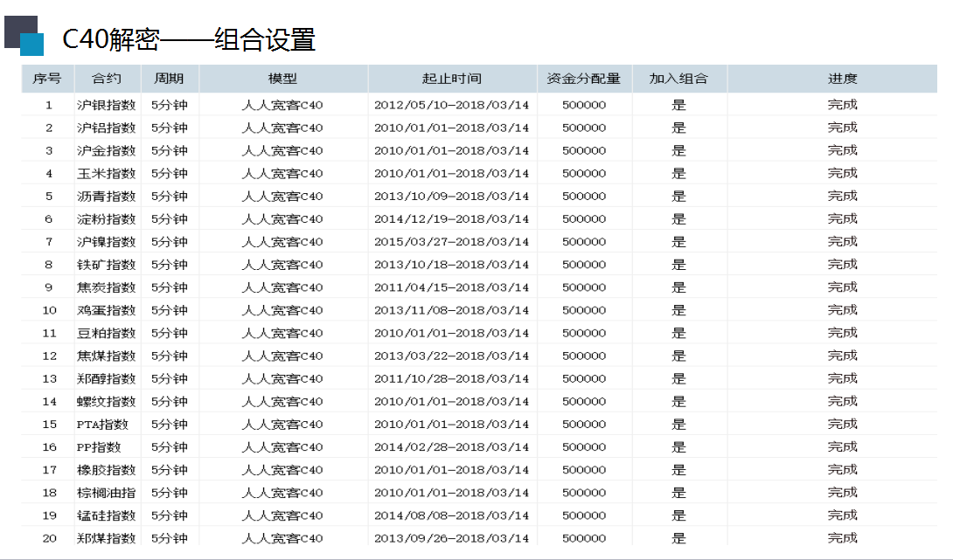Select the 沪银指数 contract cell
This screenshot has height=560, width=953.
click(x=107, y=105)
